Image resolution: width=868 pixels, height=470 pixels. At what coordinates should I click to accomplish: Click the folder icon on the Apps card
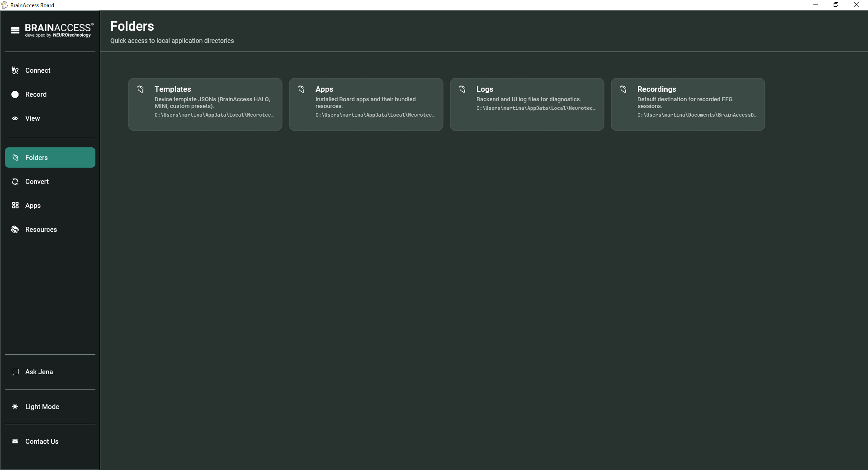click(x=302, y=89)
